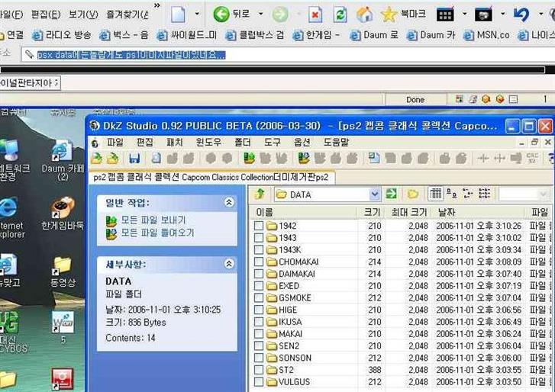
Task: Click the up-folder green arrow icon
Action: pyautogui.click(x=260, y=194)
